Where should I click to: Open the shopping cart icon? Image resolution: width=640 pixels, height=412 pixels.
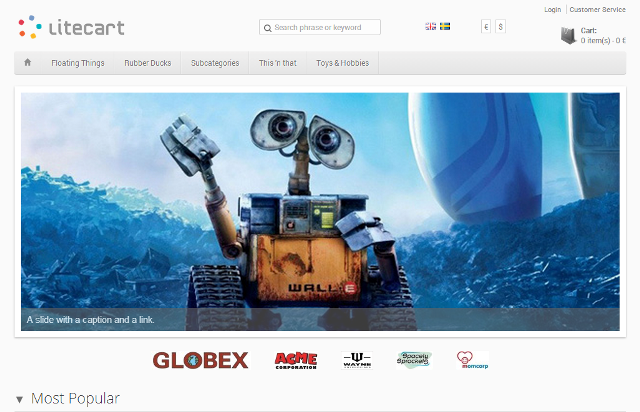coord(568,36)
